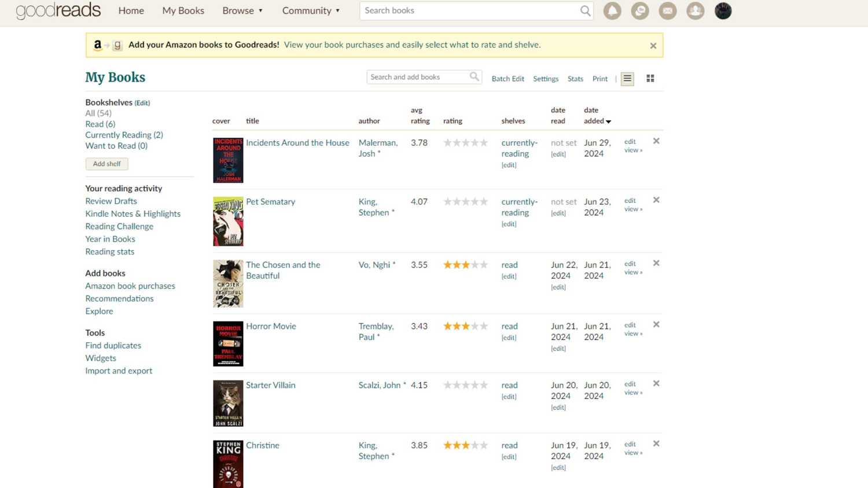The image size is (868, 488).
Task: Select the list view icon
Action: pyautogui.click(x=627, y=78)
